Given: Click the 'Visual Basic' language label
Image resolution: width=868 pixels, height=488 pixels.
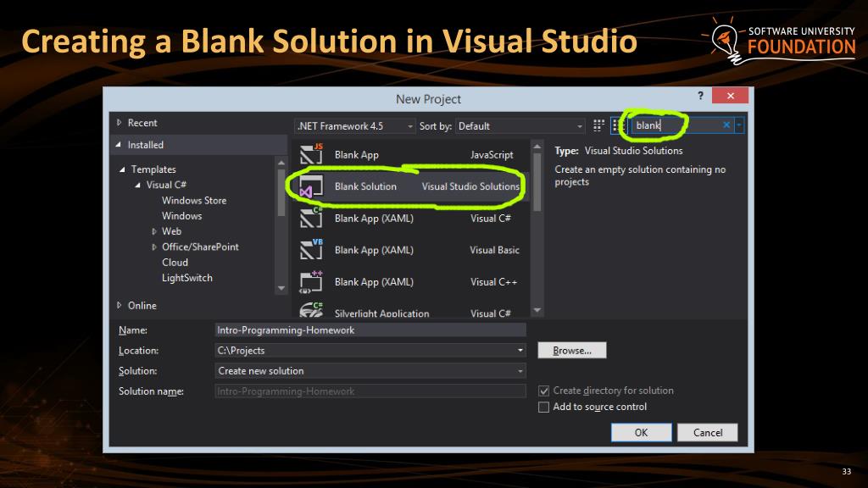Looking at the screenshot, I should 494,250.
